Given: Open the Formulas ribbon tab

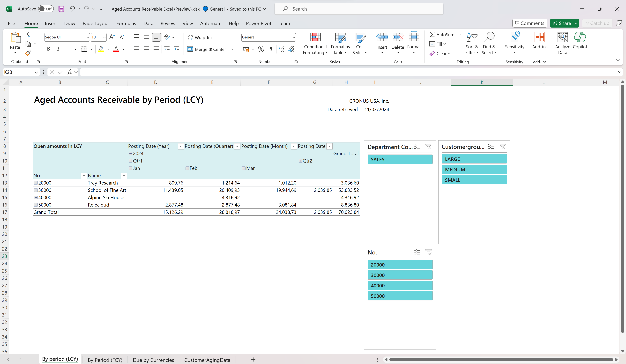Looking at the screenshot, I should 126,23.
